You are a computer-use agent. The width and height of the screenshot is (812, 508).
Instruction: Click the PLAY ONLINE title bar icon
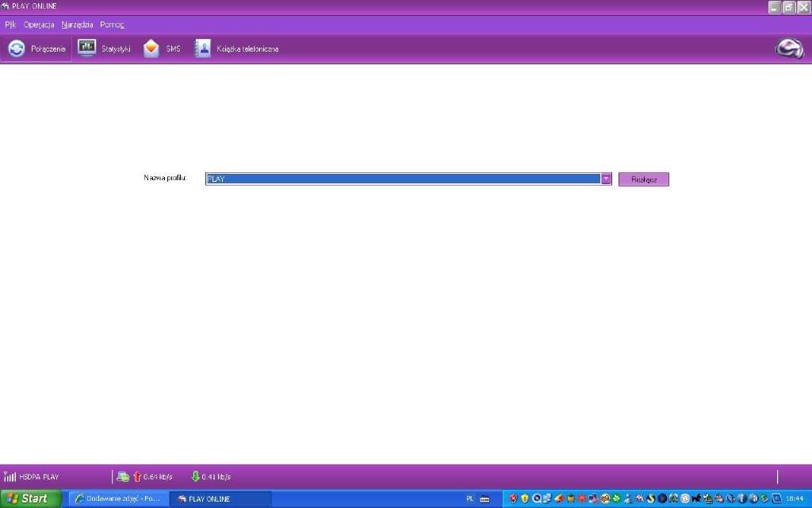point(6,6)
